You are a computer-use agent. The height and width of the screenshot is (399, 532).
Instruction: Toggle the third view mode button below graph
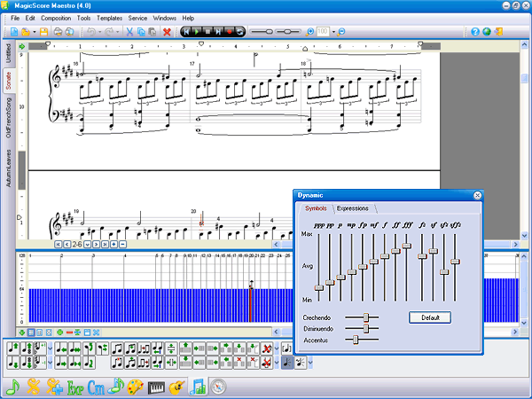(x=49, y=332)
